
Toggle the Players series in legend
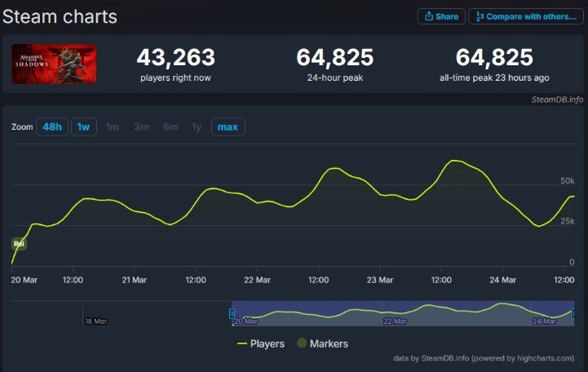click(261, 343)
